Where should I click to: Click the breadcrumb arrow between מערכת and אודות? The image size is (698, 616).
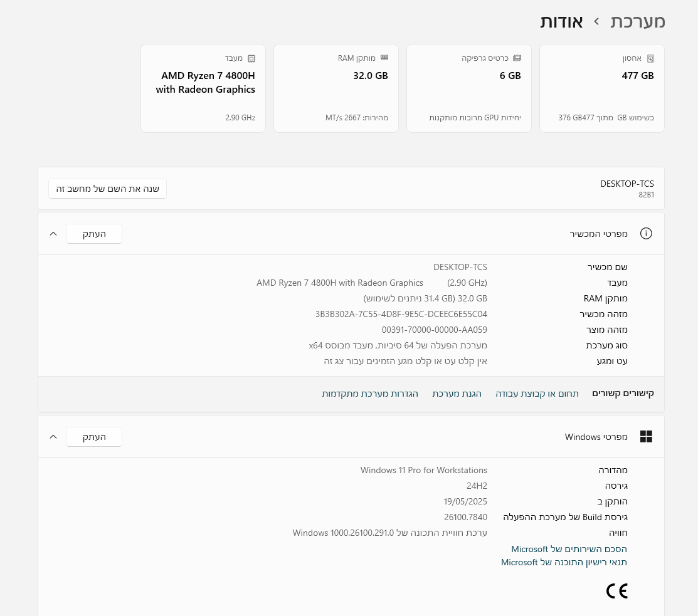click(x=596, y=22)
